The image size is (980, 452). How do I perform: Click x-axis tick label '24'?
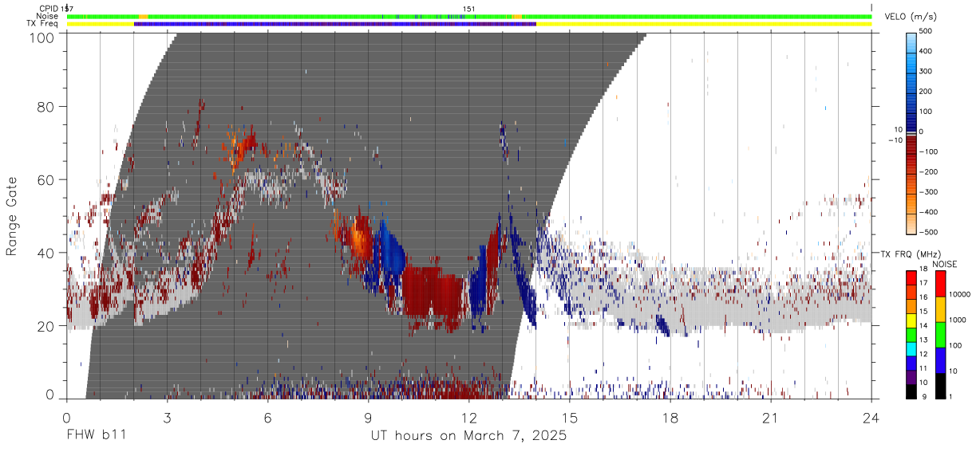pyautogui.click(x=871, y=418)
